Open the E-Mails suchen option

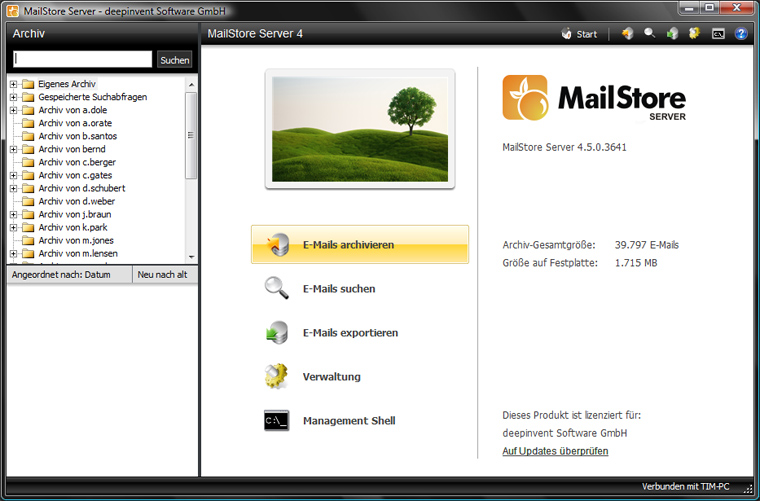(339, 289)
